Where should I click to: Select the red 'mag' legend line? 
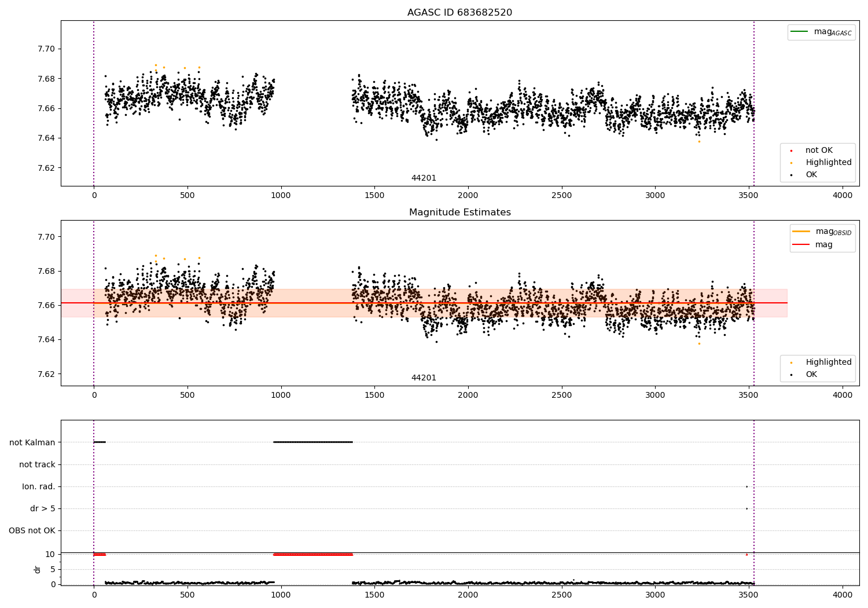(801, 244)
